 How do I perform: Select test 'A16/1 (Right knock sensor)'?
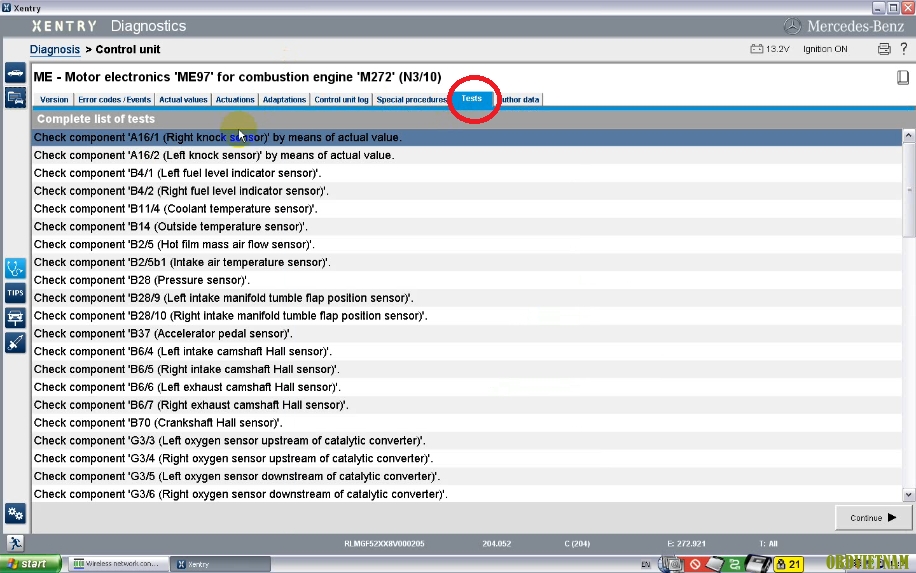[467, 137]
